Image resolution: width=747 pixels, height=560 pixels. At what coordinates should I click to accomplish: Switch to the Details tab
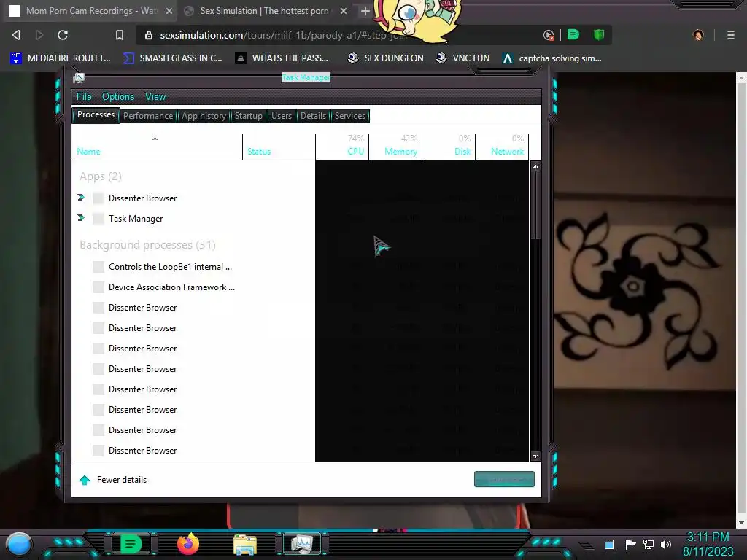313,116
